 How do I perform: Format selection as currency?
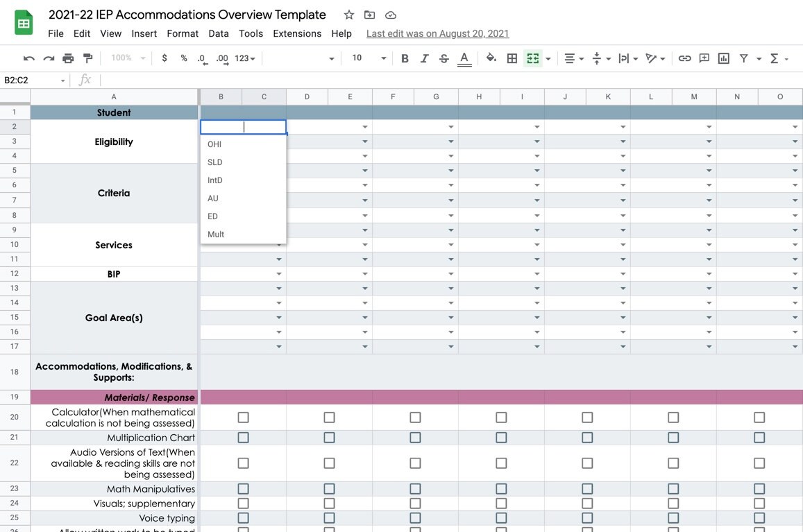pyautogui.click(x=164, y=58)
